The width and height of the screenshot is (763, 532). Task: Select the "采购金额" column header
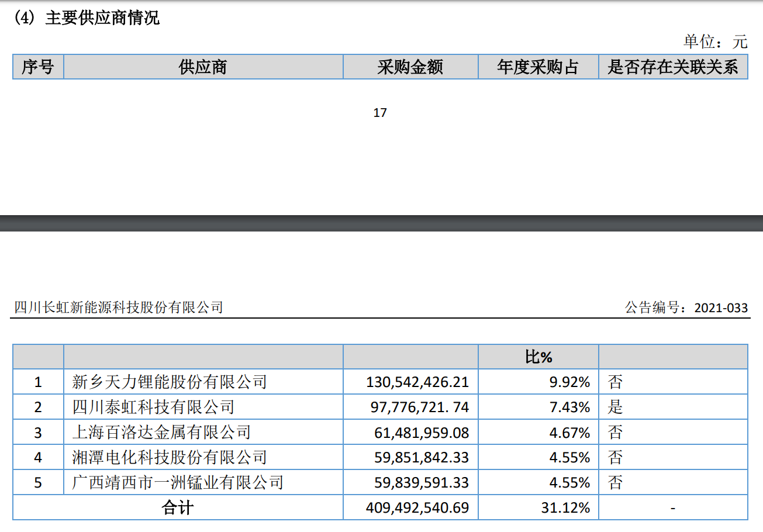click(x=410, y=67)
